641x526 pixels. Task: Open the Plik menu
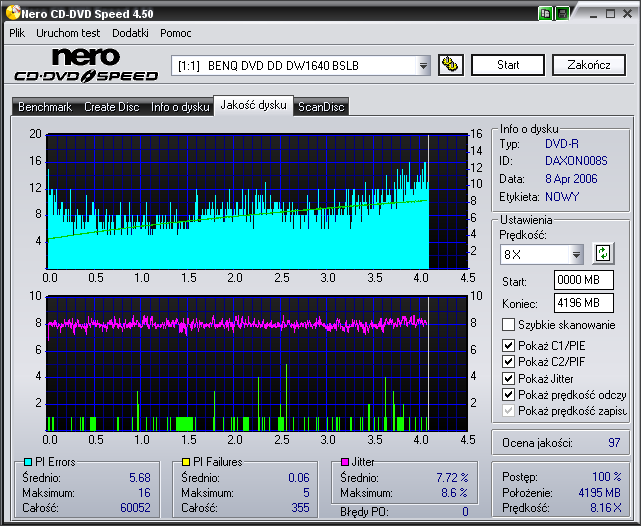tap(17, 33)
